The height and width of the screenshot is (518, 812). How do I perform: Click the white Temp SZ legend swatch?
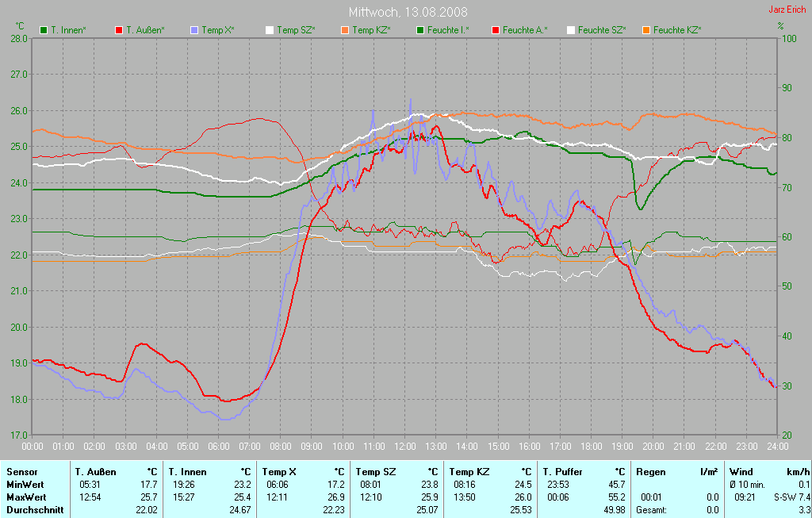coord(270,30)
